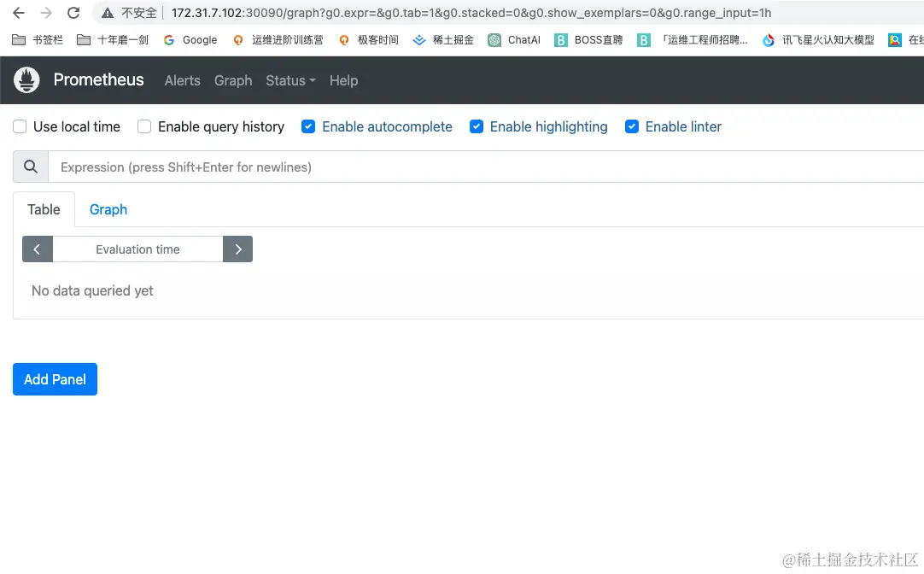Enable the Use local time checkbox

coord(20,126)
